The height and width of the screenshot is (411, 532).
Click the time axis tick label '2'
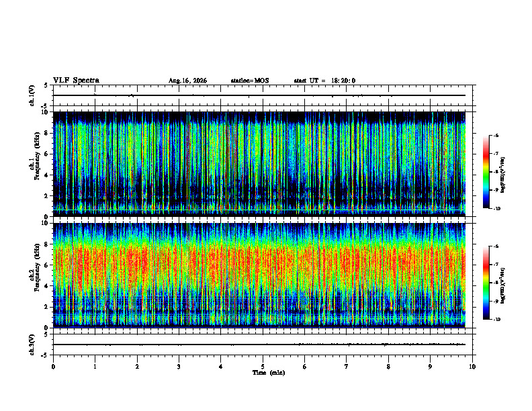coord(137,367)
